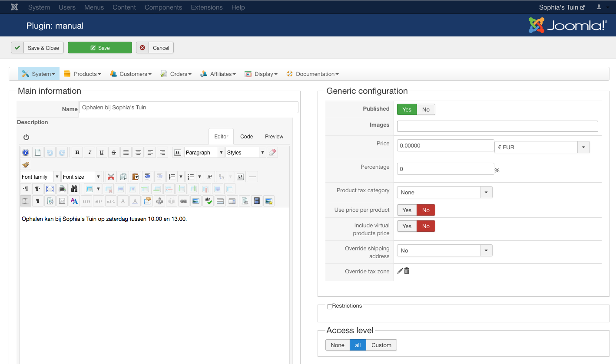Tick the Restrictions checkbox
Image resolution: width=616 pixels, height=364 pixels.
[x=330, y=306]
